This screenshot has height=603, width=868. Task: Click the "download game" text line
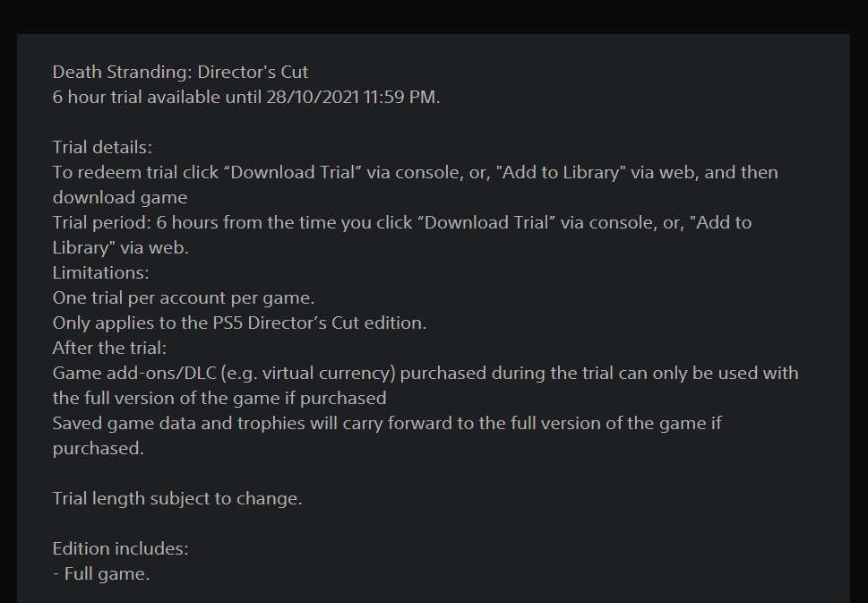pos(119,197)
